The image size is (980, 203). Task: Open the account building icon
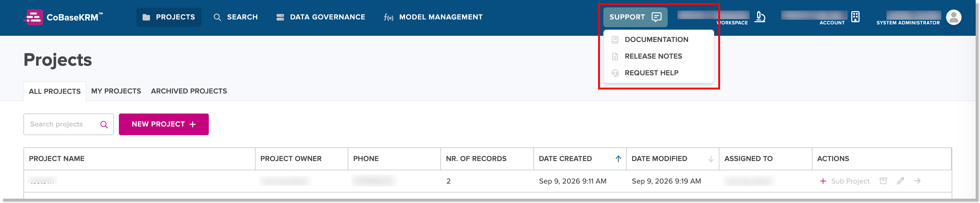[855, 17]
